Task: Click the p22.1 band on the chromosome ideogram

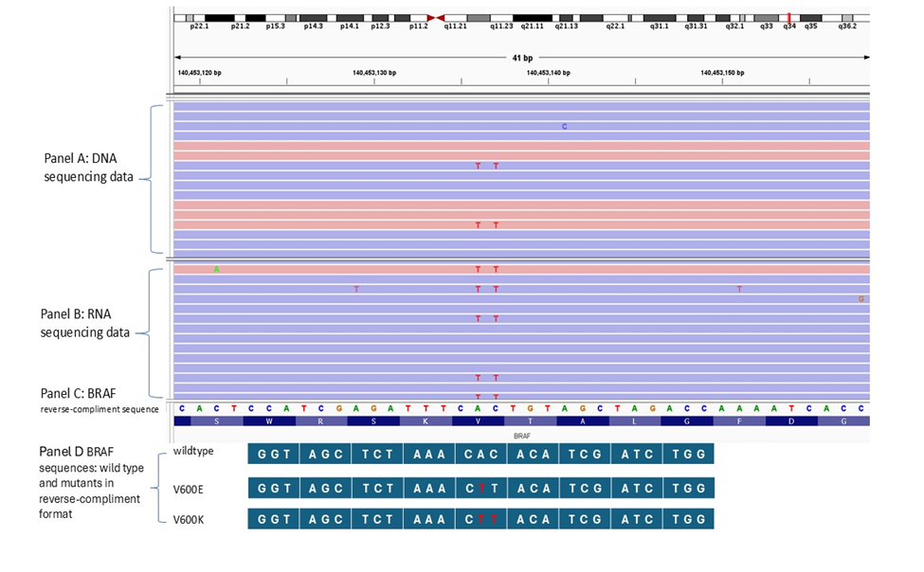Action: (x=199, y=18)
